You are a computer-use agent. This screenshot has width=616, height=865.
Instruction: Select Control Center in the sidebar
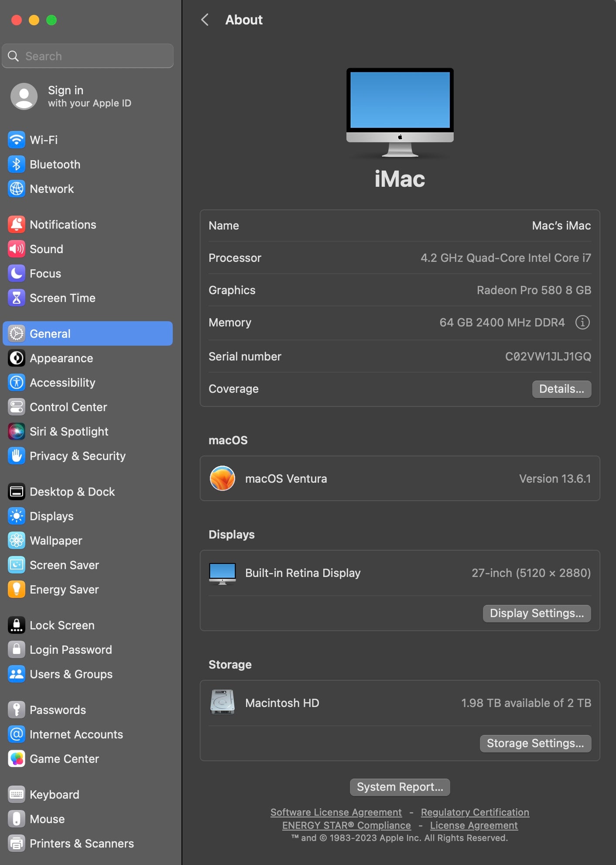(x=68, y=407)
